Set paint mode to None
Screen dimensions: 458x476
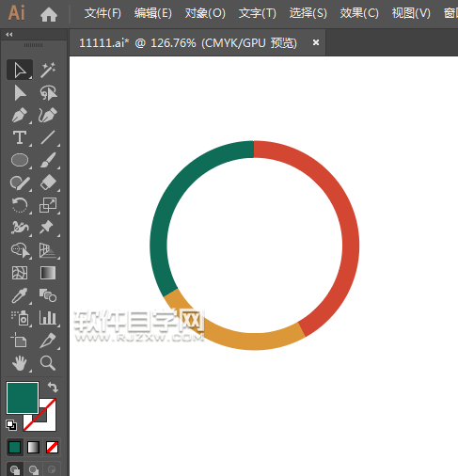pos(52,447)
